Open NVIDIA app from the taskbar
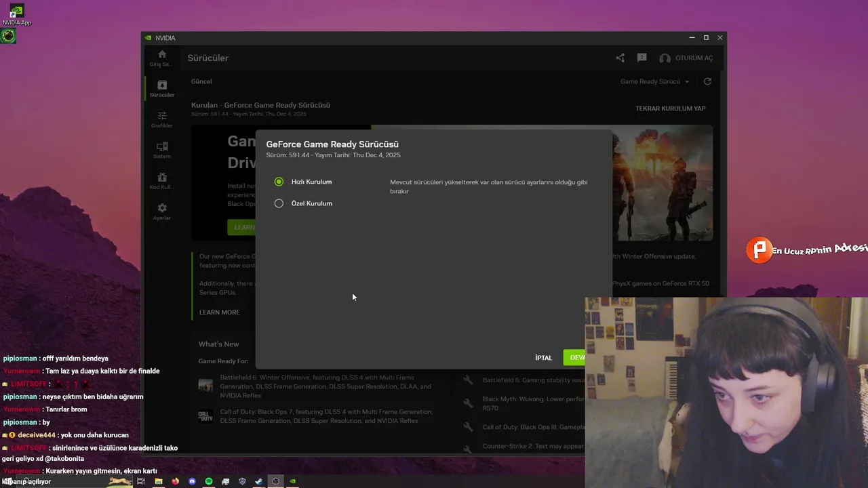The width and height of the screenshot is (868, 488). (292, 481)
